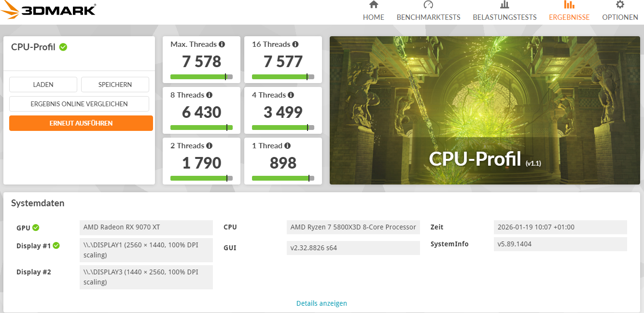Image resolution: width=644 pixels, height=313 pixels.
Task: Click the ERNEUT AUSFÜHREN button
Action: coord(81,123)
